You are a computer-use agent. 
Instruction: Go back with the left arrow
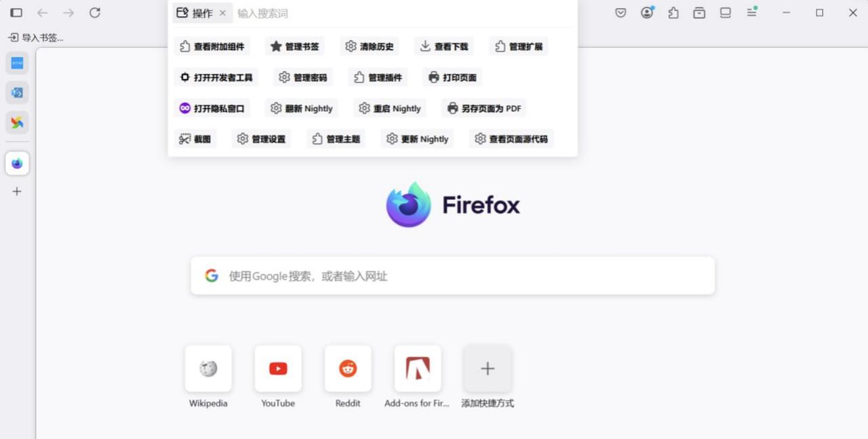[x=42, y=13]
